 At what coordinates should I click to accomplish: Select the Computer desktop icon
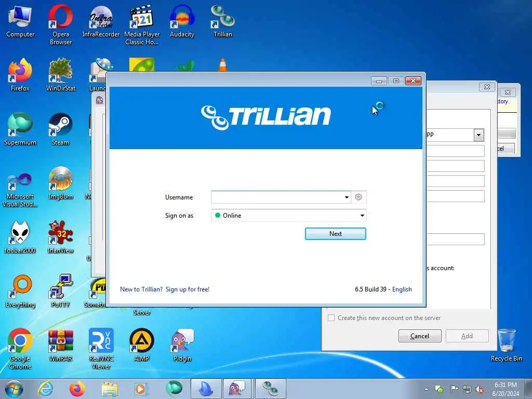coord(20,21)
